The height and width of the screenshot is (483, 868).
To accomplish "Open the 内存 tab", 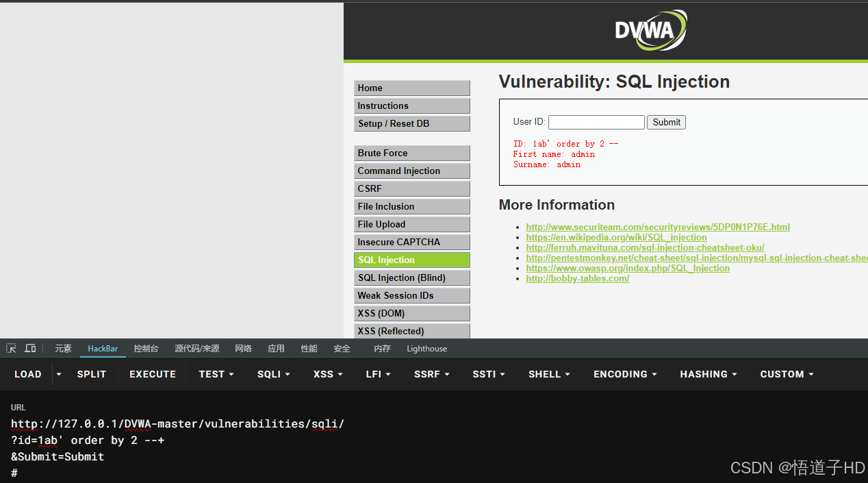I will click(382, 349).
